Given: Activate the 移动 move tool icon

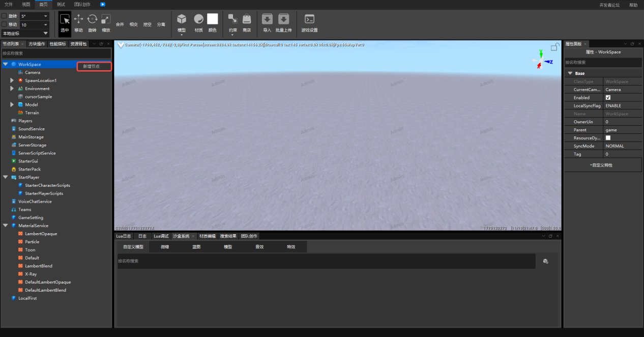Looking at the screenshot, I should coord(78,19).
